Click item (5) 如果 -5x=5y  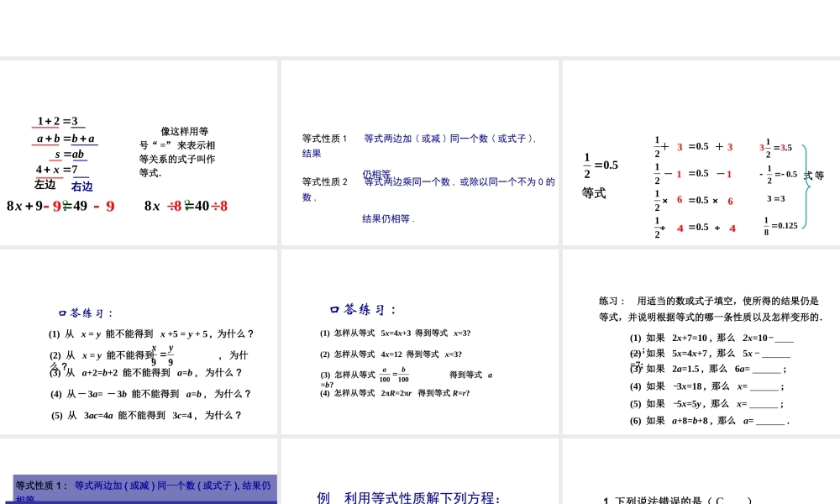pyautogui.click(x=707, y=404)
